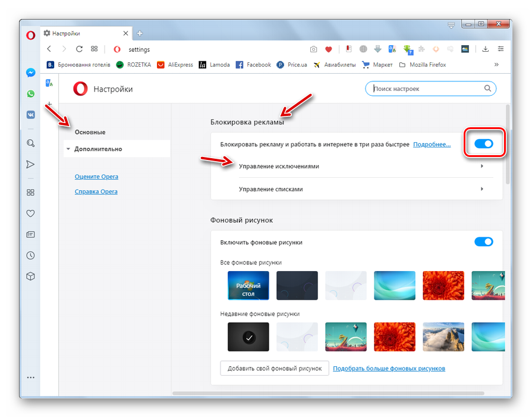Click the globe extension icon
Viewport: 532px width, 418px height.
tap(363, 49)
